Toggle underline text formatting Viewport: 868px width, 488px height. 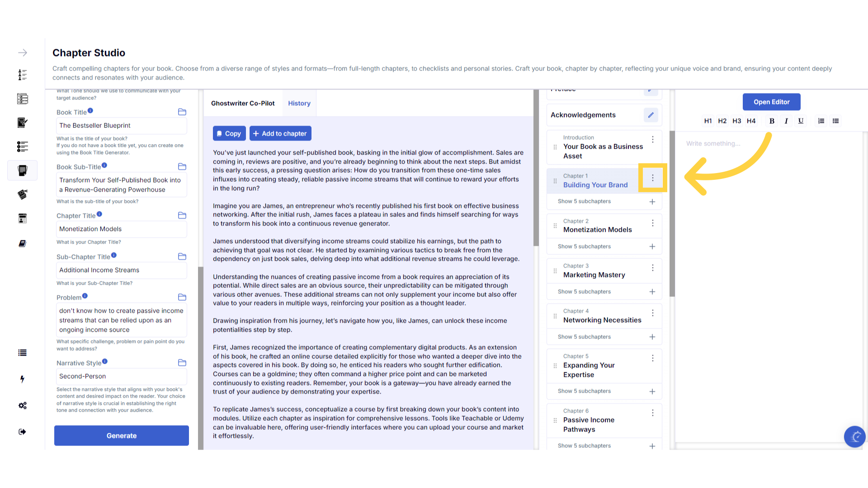point(801,121)
